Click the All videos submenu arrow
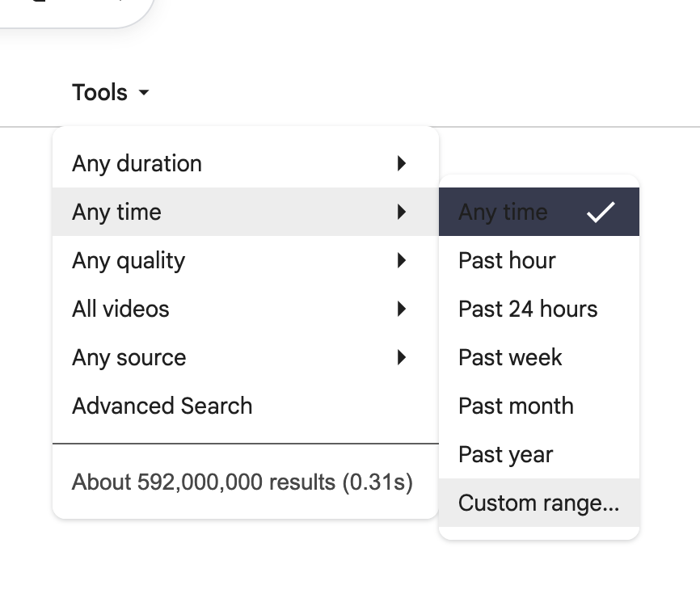Viewport: 700px width, 598px height. pyautogui.click(x=402, y=309)
